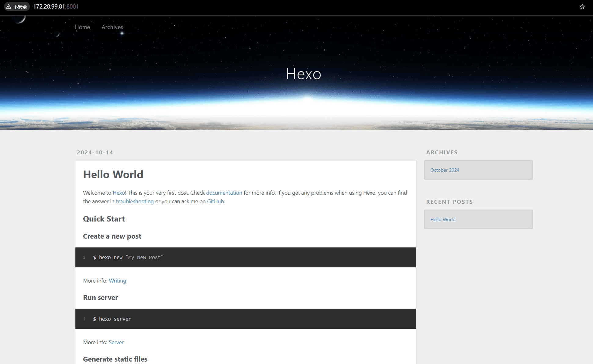Click the Generate static files heading
This screenshot has height=364, width=593.
click(x=115, y=359)
